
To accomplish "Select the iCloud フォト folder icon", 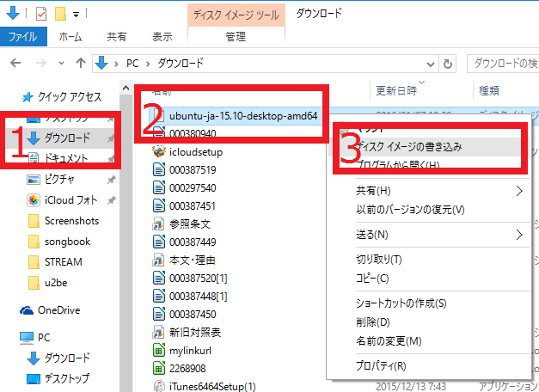I will (34, 199).
